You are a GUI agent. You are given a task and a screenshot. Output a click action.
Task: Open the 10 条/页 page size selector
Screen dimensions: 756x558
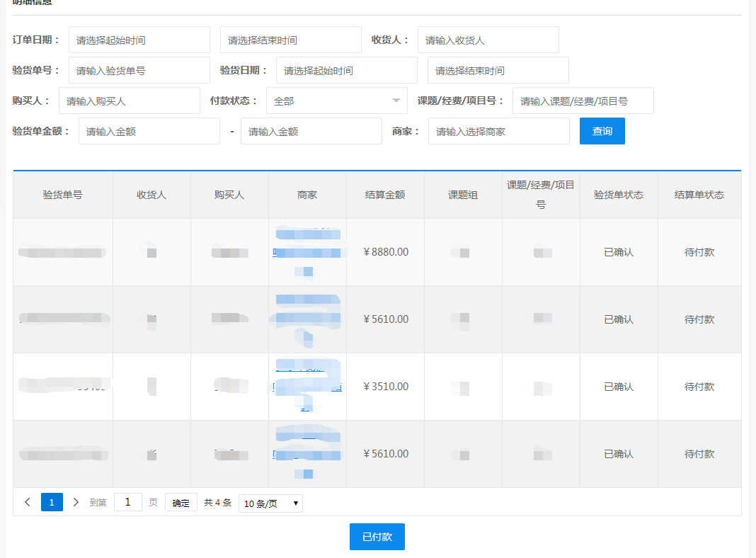point(270,503)
